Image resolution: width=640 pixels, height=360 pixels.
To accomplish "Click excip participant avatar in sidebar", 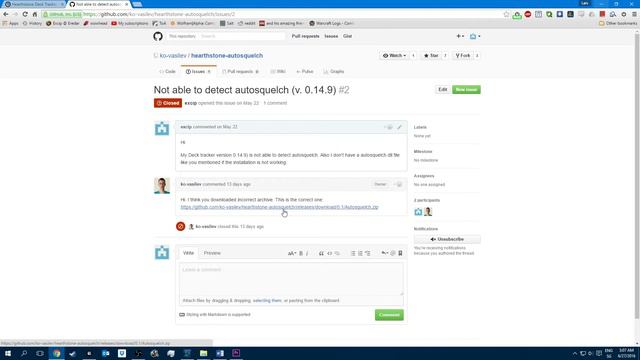I will coord(418,212).
